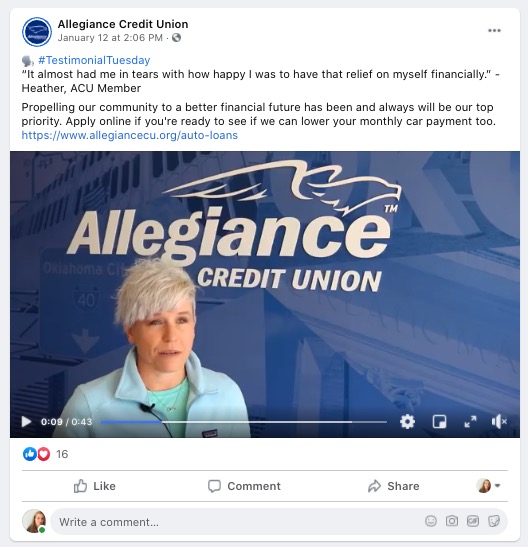Insert an emoji in the comment
The image size is (528, 547).
[431, 521]
